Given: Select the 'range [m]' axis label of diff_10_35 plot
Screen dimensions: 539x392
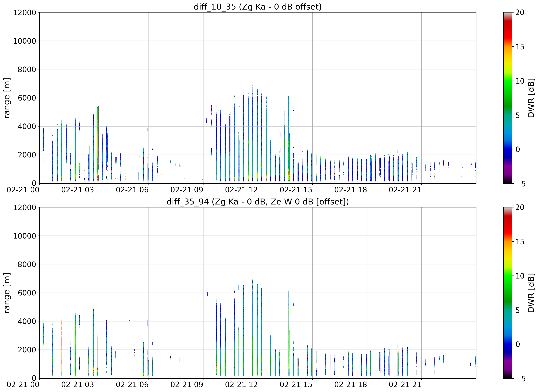Looking at the screenshot, I should click(7, 98).
